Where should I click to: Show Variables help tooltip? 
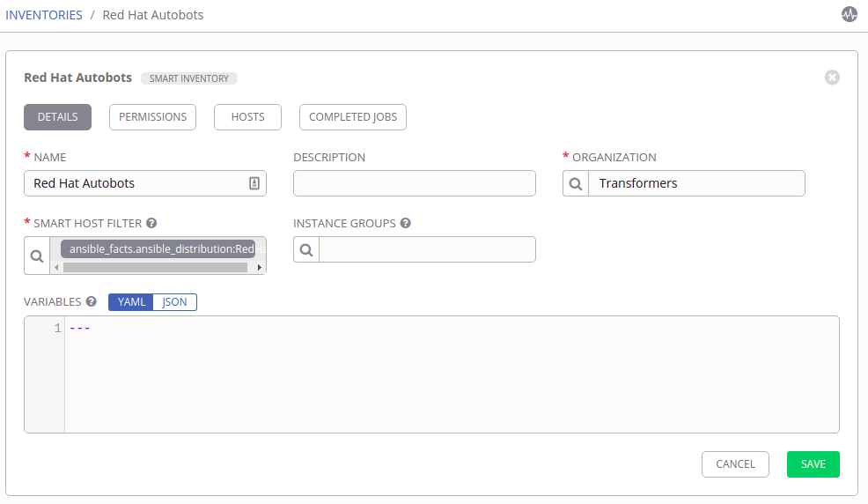point(91,302)
